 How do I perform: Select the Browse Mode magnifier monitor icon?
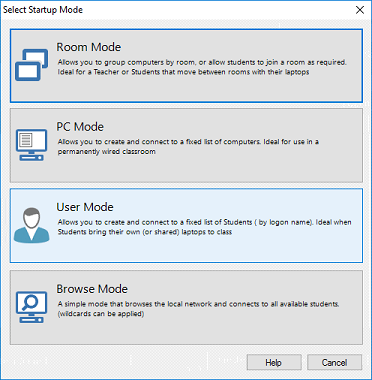(x=31, y=307)
